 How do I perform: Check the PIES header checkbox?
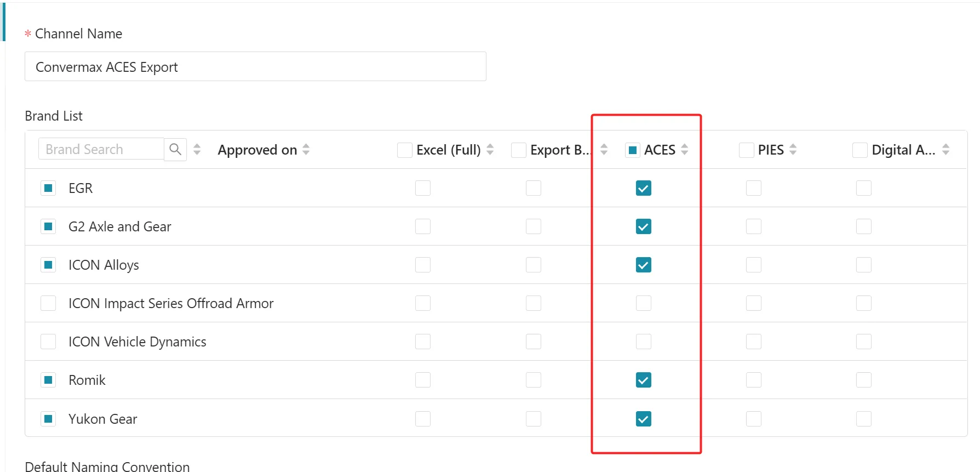[747, 150]
